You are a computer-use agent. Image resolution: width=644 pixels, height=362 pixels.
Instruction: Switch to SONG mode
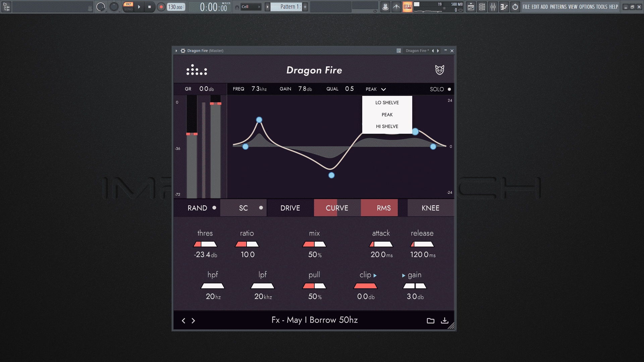(128, 9)
